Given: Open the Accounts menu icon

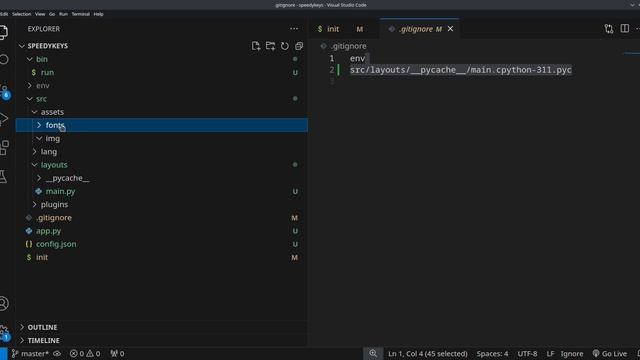Looking at the screenshot, I should point(4,304).
